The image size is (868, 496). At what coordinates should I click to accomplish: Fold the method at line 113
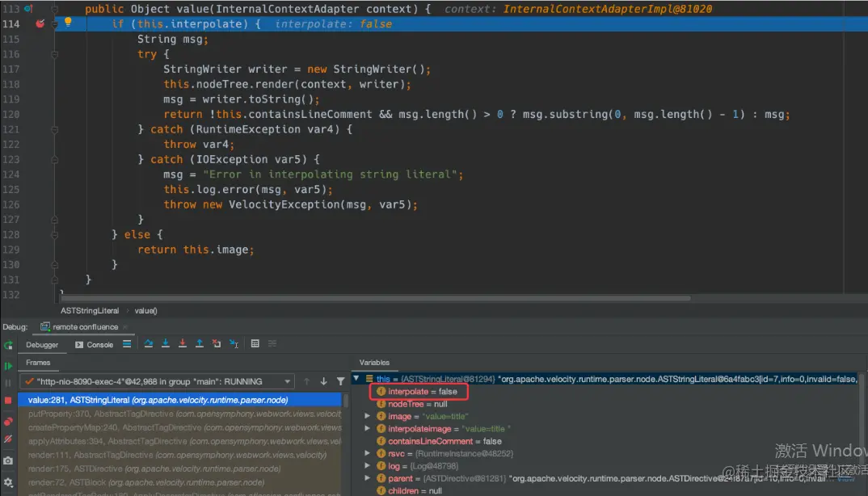(55, 9)
